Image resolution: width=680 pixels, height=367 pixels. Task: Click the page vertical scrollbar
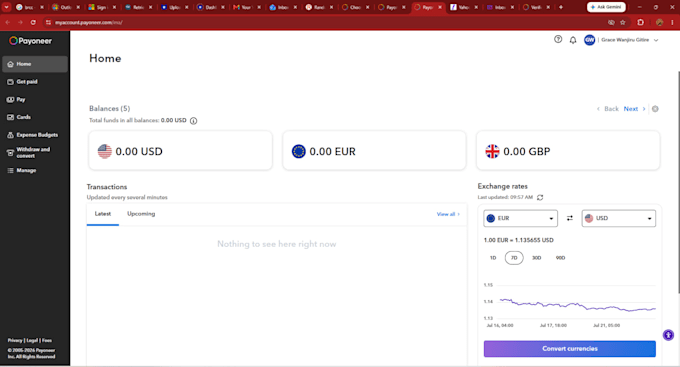click(x=678, y=181)
